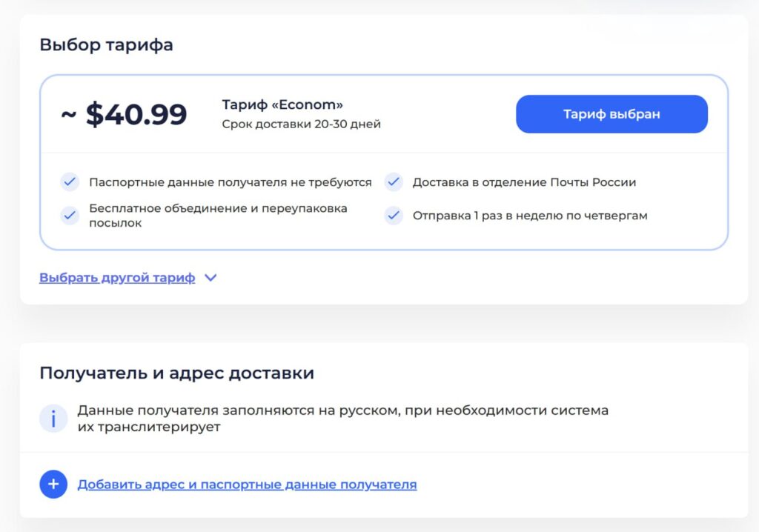Click "Отправка 1 раз в неделю по четвергам" text
759x532 pixels.
coord(530,216)
